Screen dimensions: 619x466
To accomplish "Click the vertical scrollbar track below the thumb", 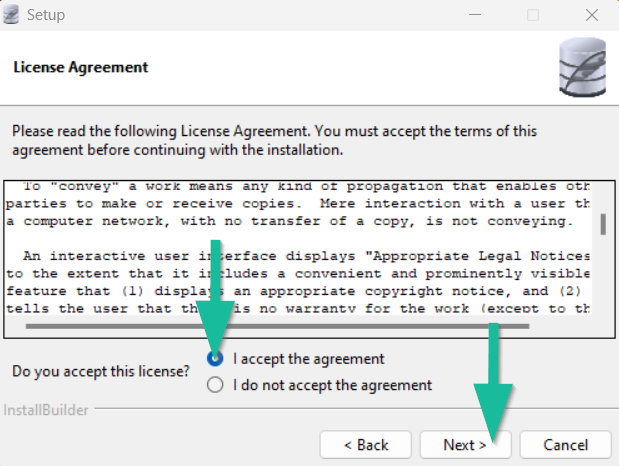I will [602, 280].
